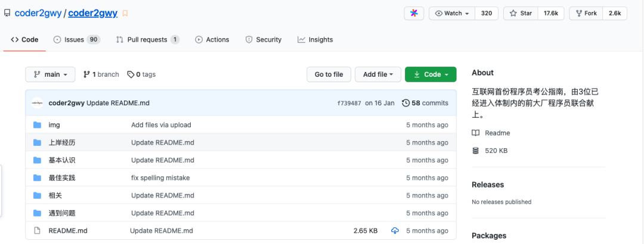Open the 上岸经历 folder name
This screenshot has width=644, height=244.
[x=62, y=142]
